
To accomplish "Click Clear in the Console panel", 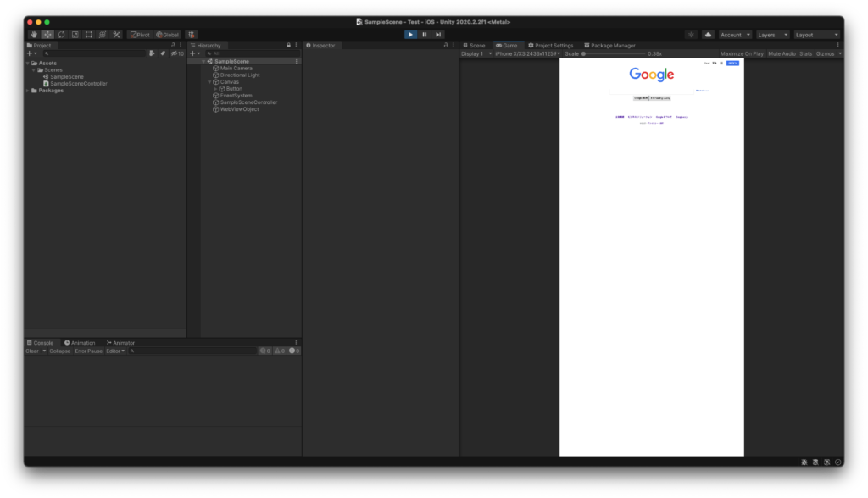I will (x=31, y=351).
